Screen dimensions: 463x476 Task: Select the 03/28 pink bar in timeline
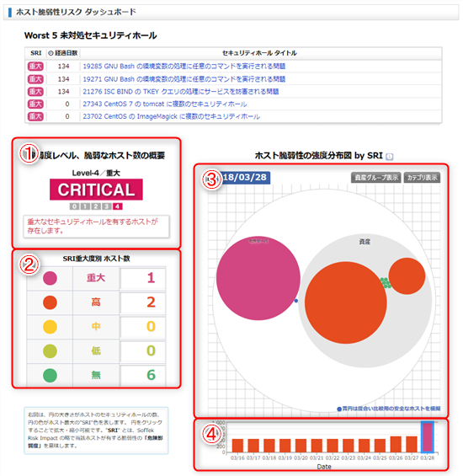click(427, 437)
